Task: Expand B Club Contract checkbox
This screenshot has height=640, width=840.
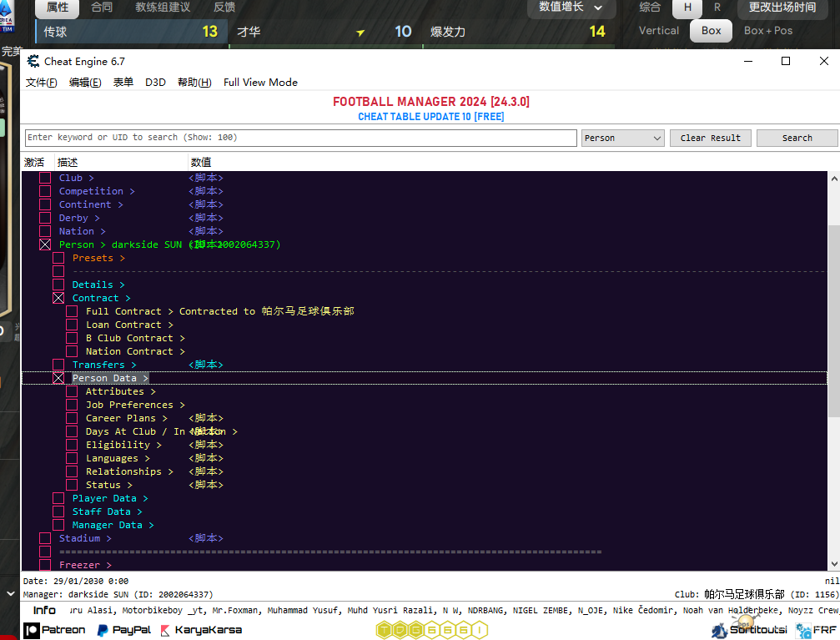Action: [72, 338]
